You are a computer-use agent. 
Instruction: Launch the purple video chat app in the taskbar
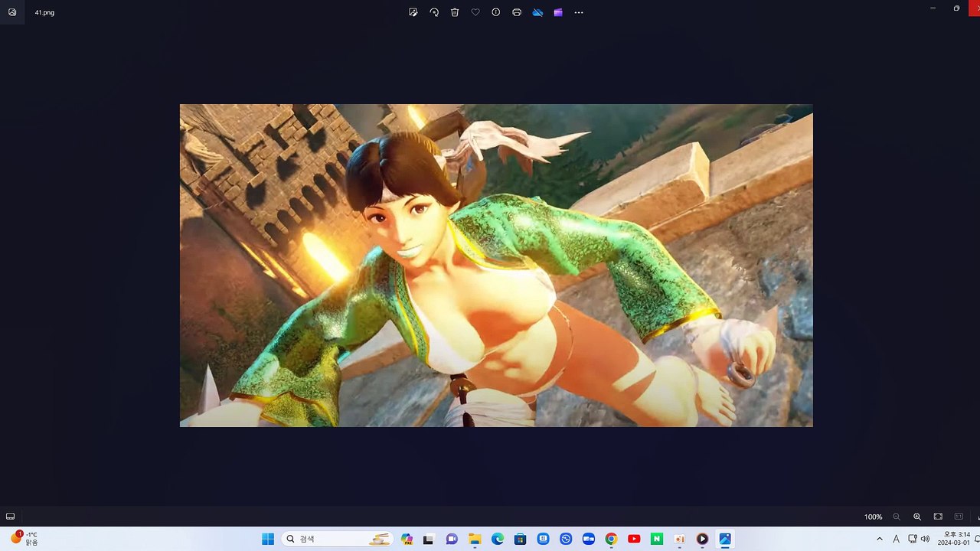[x=452, y=539]
